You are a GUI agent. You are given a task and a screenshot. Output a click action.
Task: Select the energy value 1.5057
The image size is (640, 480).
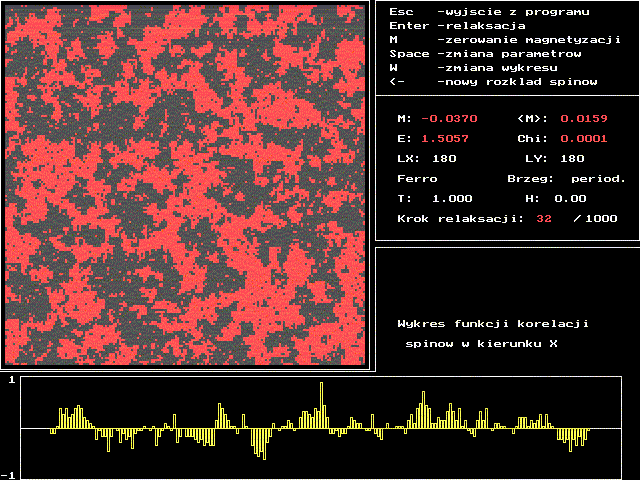[444, 138]
